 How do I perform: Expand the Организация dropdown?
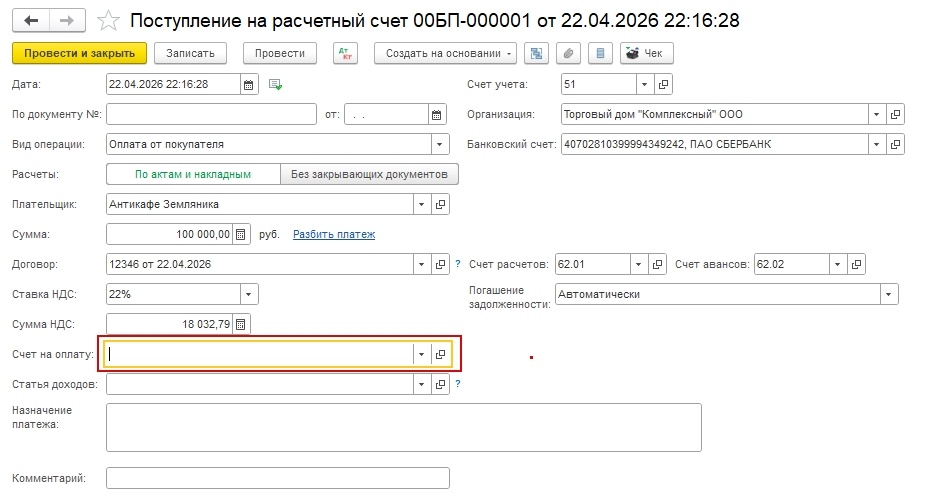click(x=876, y=114)
